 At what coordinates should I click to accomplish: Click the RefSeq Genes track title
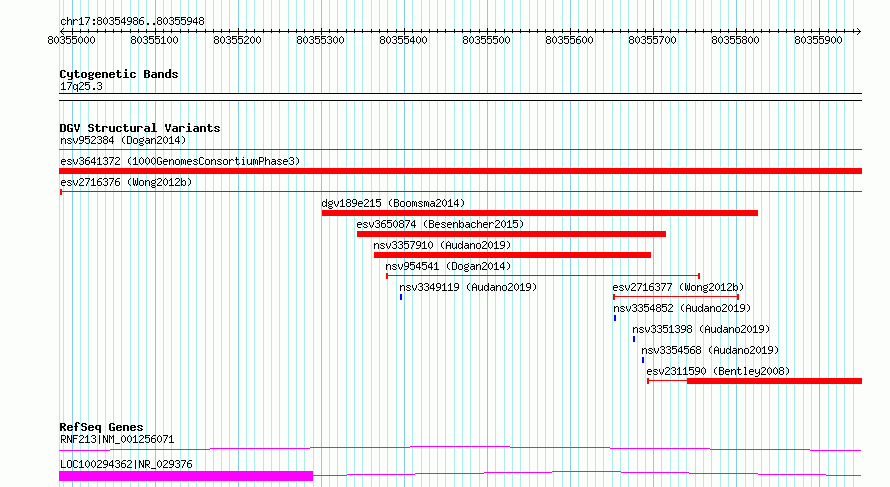click(x=101, y=427)
